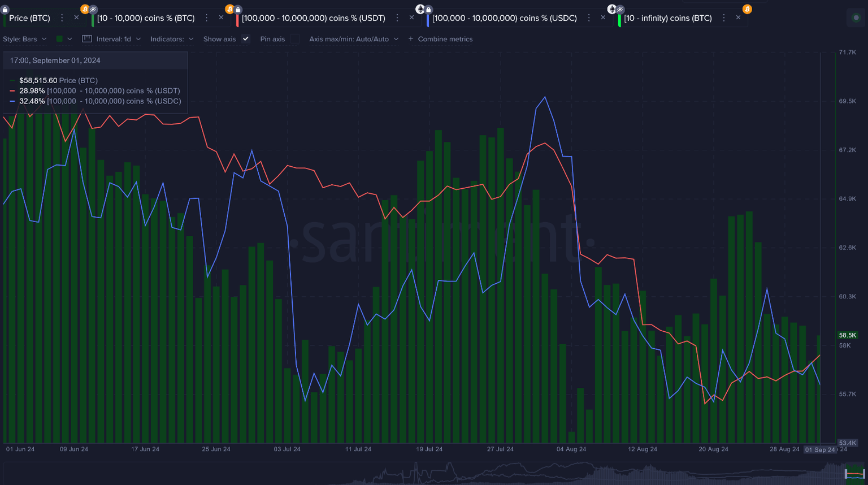Click the $58,515.60 Price (BTC) tooltip value
Screen dimensions: 868x485
(x=38, y=80)
